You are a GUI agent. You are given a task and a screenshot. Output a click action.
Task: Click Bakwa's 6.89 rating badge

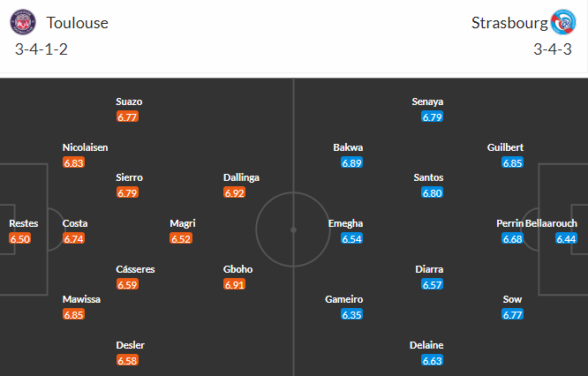[352, 162]
